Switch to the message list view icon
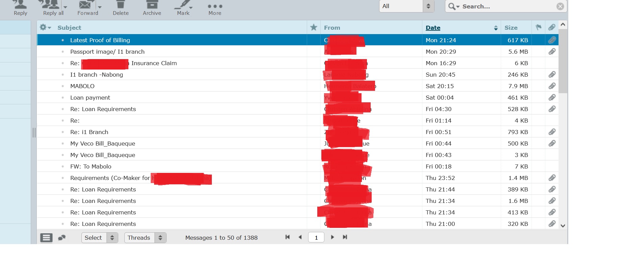Image resolution: width=644 pixels, height=262 pixels. (46, 238)
